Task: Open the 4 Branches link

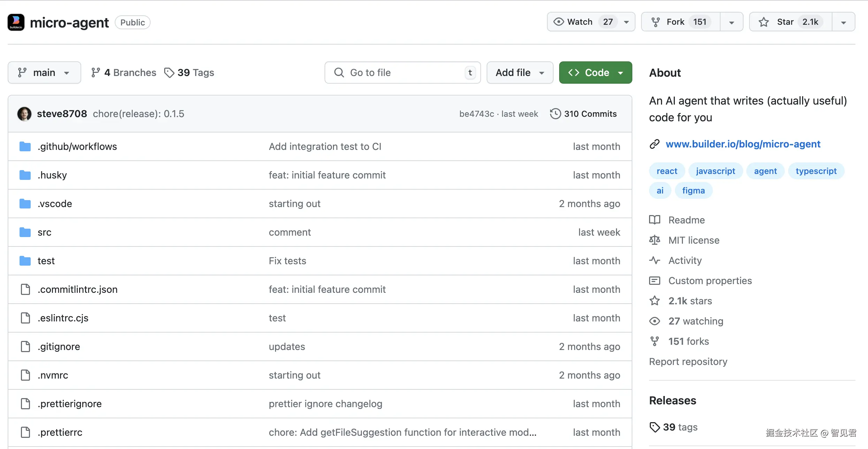Action: [x=124, y=73]
